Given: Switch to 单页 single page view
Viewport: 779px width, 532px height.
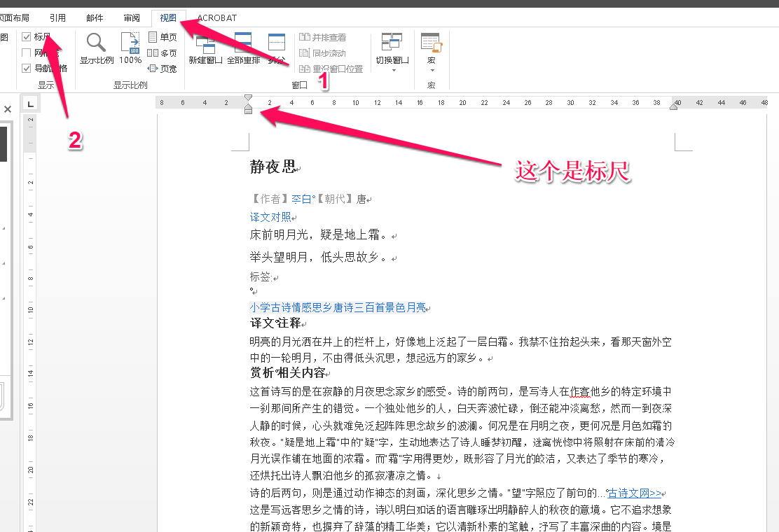Looking at the screenshot, I should (x=163, y=37).
